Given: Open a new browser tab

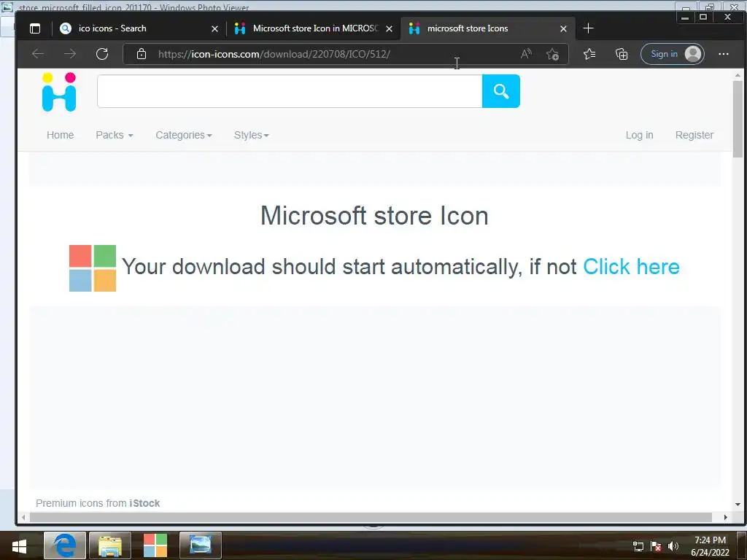Looking at the screenshot, I should click(589, 28).
